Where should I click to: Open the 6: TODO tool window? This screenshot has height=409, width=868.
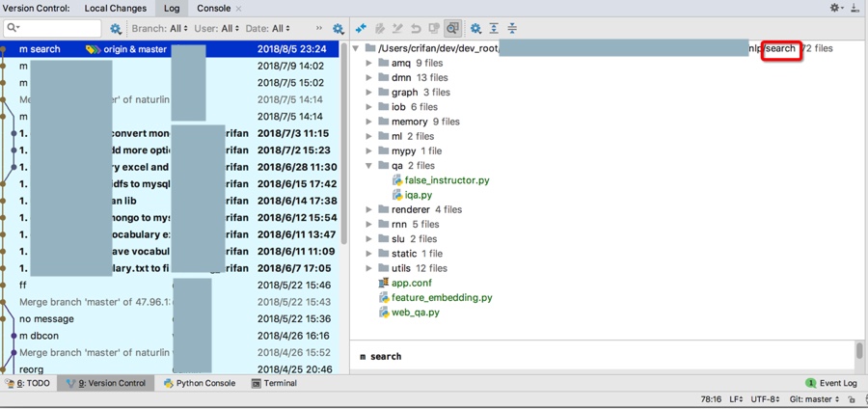tap(27, 383)
